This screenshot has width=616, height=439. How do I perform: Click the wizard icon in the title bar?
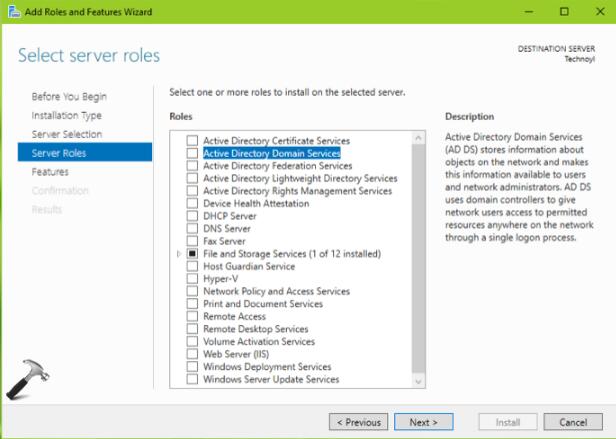[x=13, y=11]
